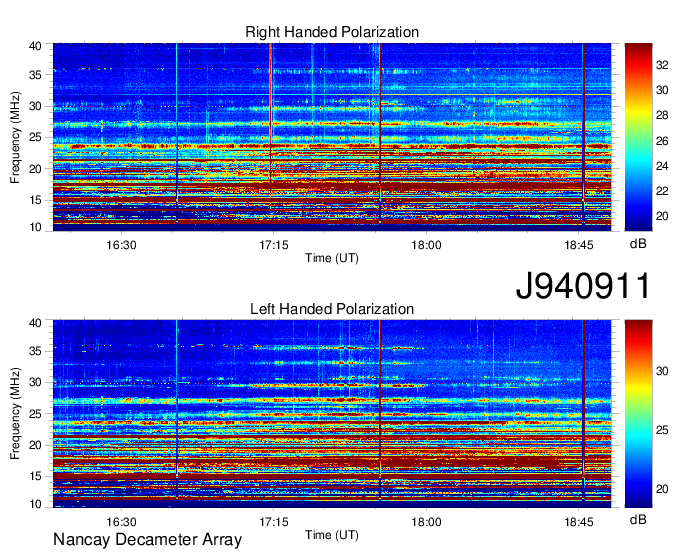
Task: Click the bottom plot's 'Frequency (MHz)' axis label
Action: (x=15, y=414)
